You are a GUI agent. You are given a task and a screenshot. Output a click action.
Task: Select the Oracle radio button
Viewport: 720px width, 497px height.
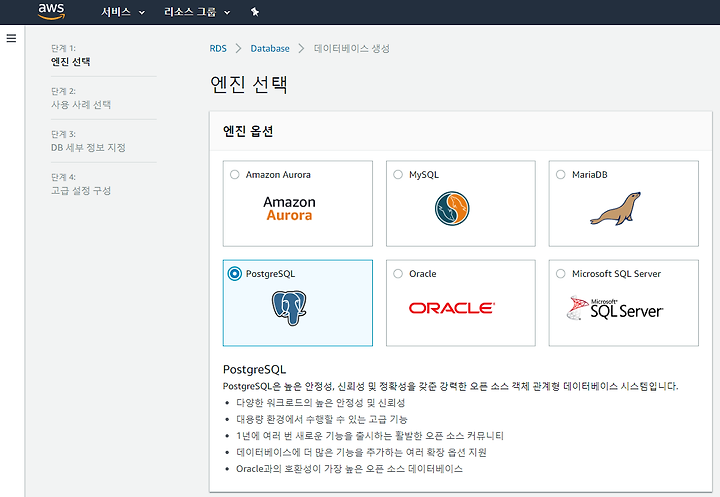tap(398, 274)
